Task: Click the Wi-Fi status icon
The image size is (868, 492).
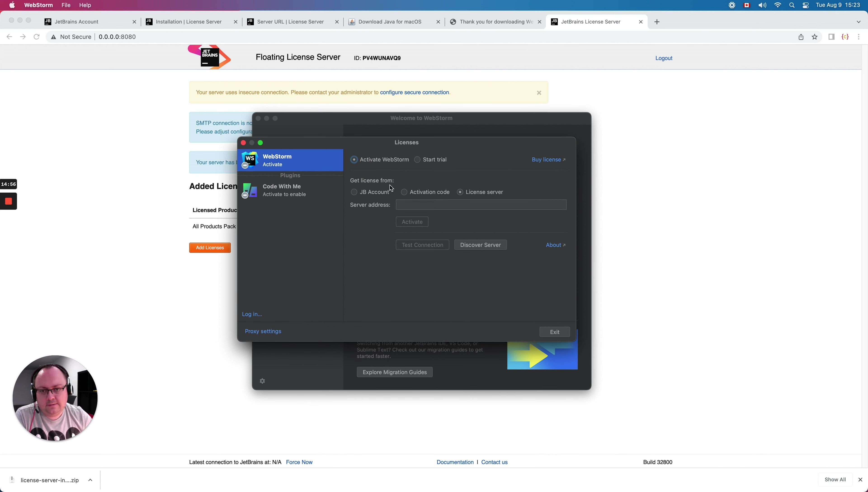Action: [x=778, y=5]
